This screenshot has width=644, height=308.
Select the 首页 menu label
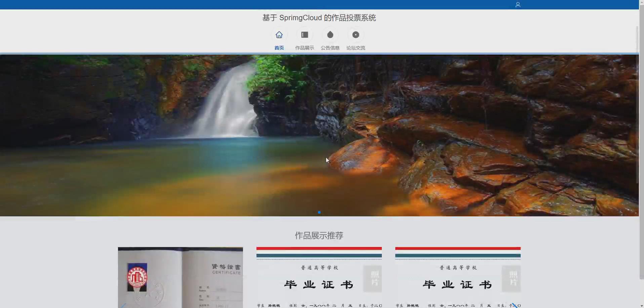point(279,48)
